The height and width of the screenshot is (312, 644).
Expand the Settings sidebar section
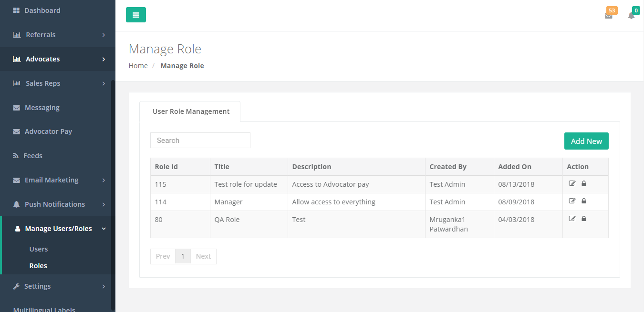38,286
